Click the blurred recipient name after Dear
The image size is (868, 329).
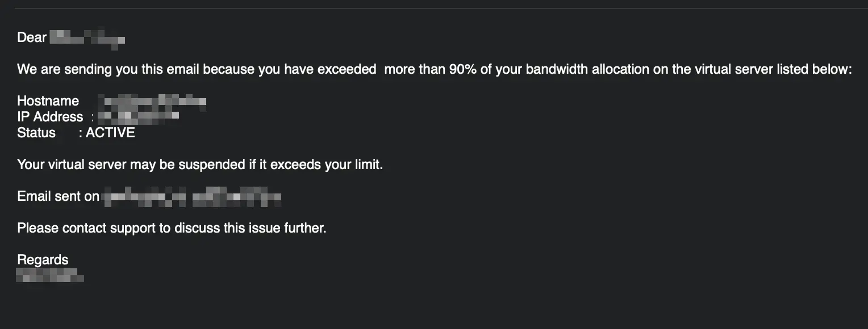click(x=87, y=39)
